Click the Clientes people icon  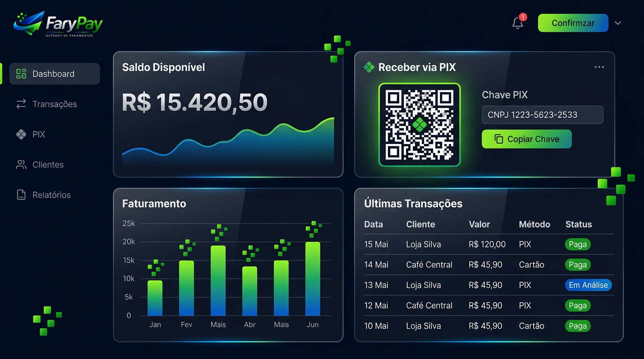(21, 165)
